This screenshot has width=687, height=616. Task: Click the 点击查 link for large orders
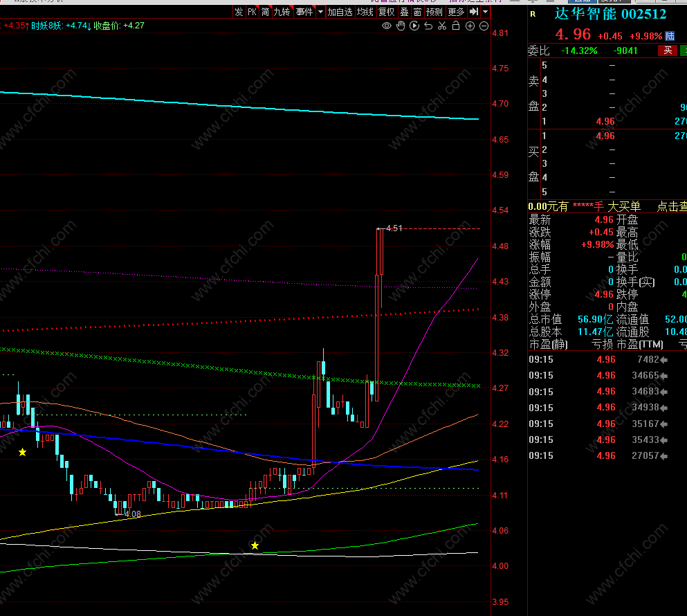point(672,206)
